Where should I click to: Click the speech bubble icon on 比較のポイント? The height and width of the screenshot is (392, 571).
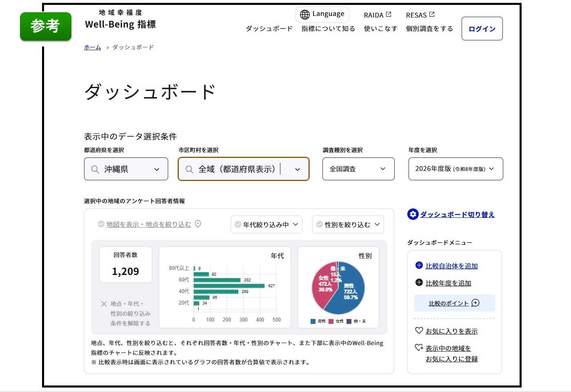pyautogui.click(x=475, y=303)
